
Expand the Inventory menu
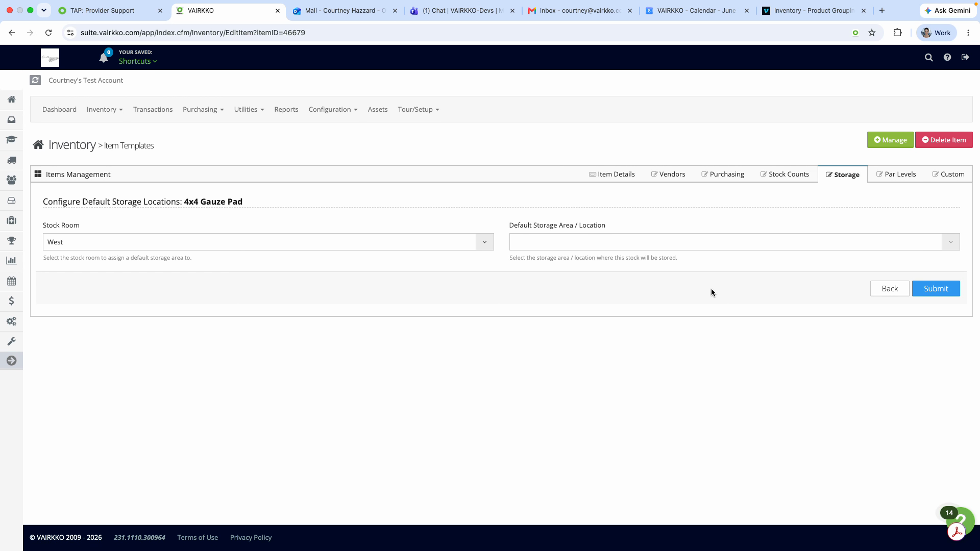coord(105,109)
